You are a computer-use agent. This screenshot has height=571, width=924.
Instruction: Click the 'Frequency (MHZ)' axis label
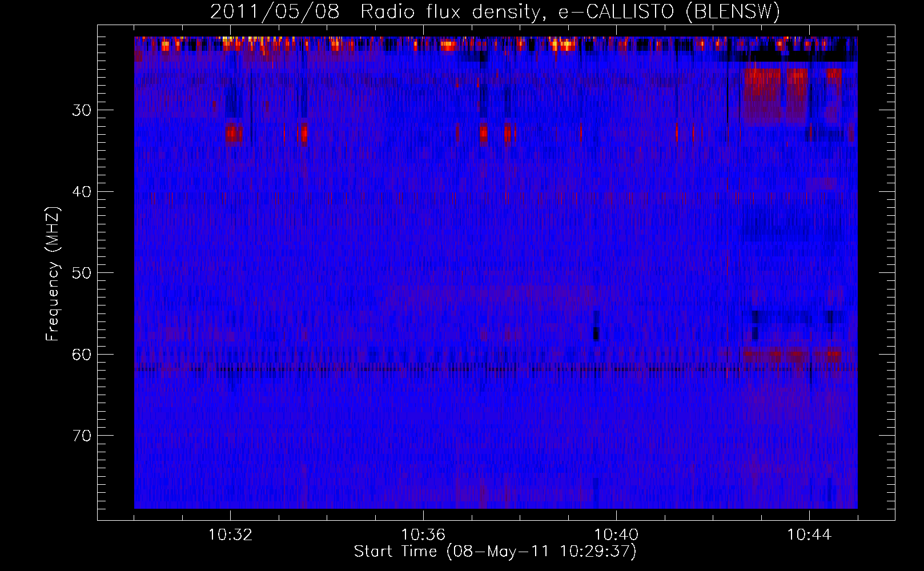coord(53,274)
